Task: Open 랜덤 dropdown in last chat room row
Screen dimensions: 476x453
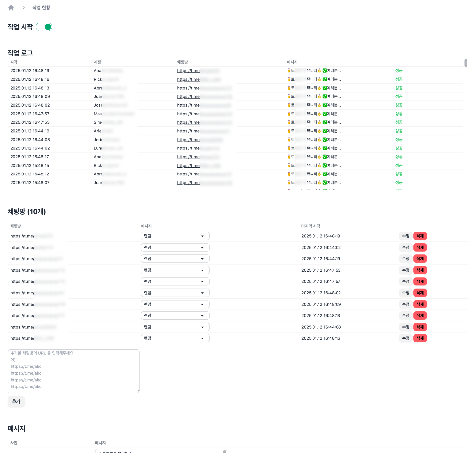Action: tap(175, 338)
